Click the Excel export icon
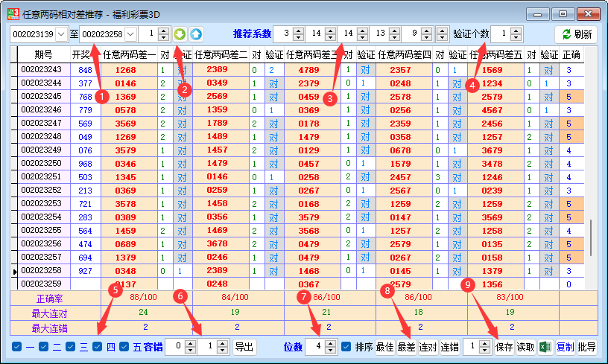The height and width of the screenshot is (364, 608). click(545, 347)
